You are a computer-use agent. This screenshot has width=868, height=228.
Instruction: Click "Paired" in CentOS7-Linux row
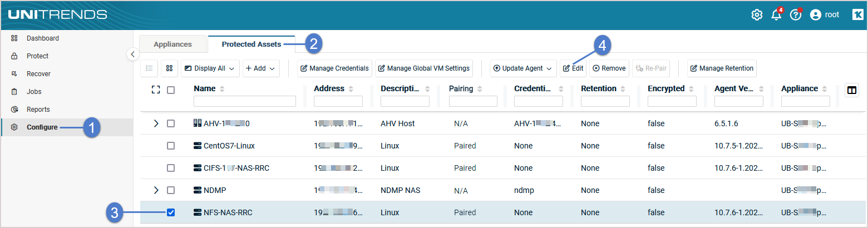(465, 146)
